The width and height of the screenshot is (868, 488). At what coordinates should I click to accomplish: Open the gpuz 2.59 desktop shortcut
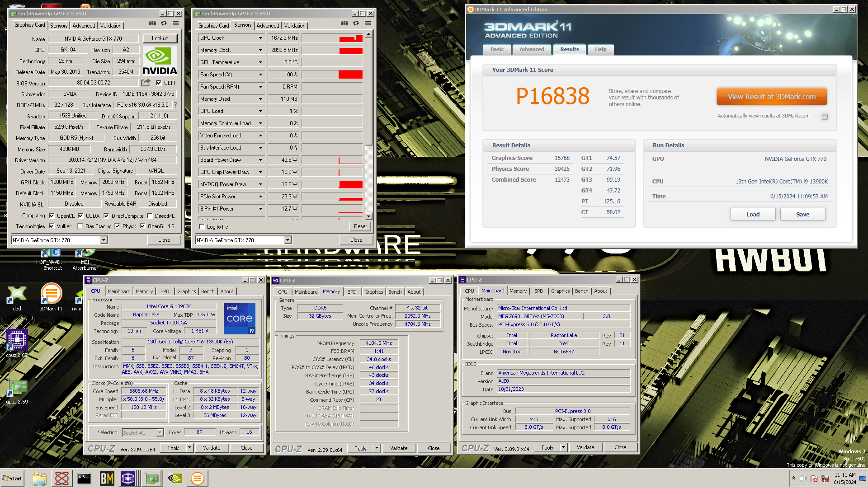tap(17, 391)
